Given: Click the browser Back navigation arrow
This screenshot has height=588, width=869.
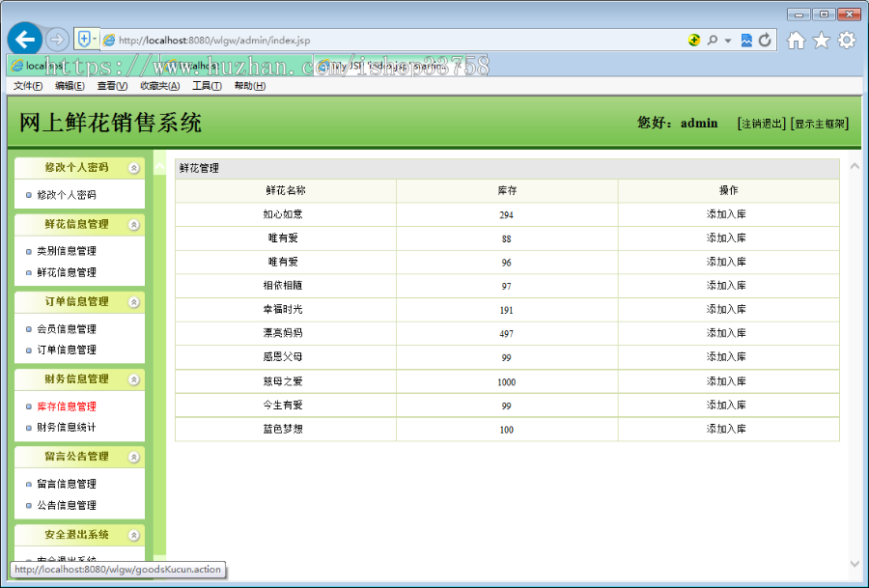Looking at the screenshot, I should click(24, 39).
